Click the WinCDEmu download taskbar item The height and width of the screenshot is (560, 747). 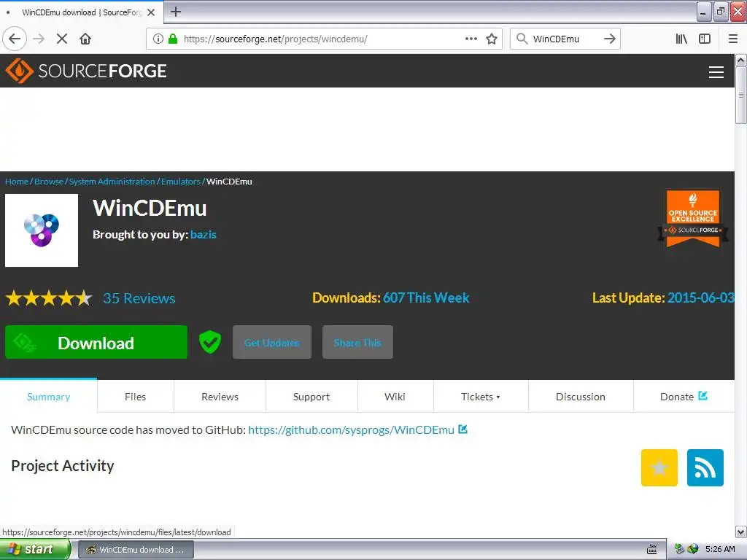pyautogui.click(x=136, y=550)
